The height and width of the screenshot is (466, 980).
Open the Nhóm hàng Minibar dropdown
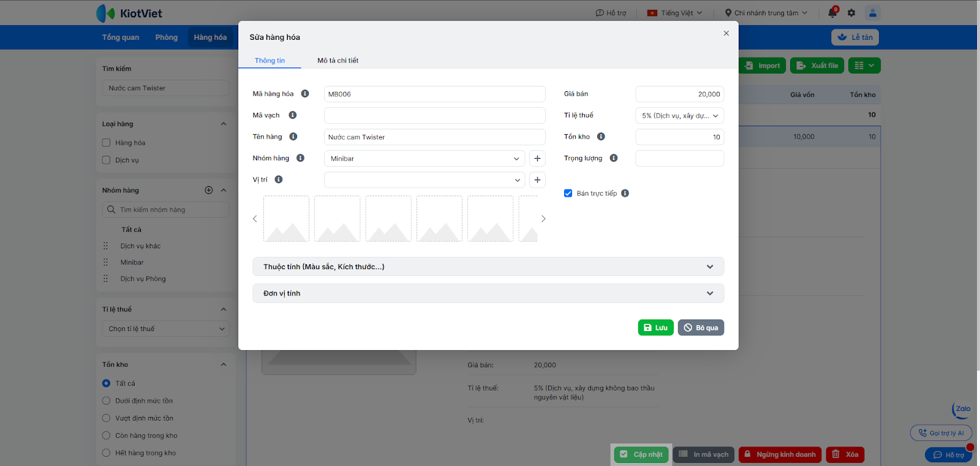point(424,158)
